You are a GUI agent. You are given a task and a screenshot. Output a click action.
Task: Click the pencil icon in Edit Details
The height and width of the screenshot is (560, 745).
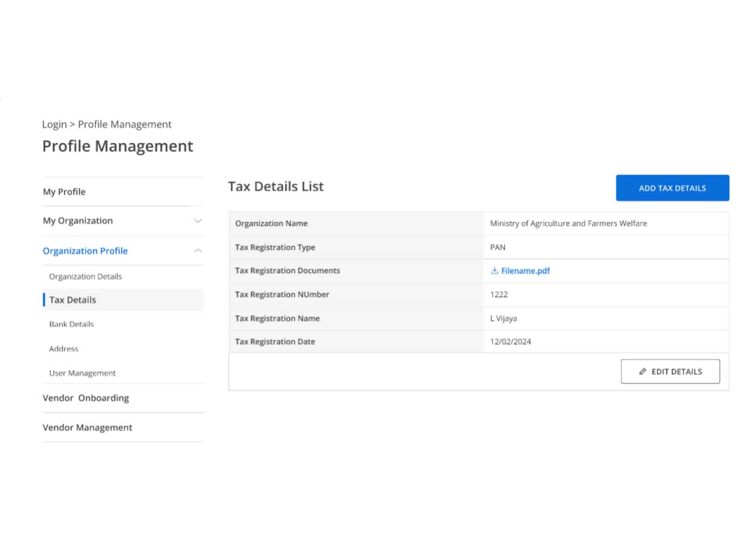[642, 372]
